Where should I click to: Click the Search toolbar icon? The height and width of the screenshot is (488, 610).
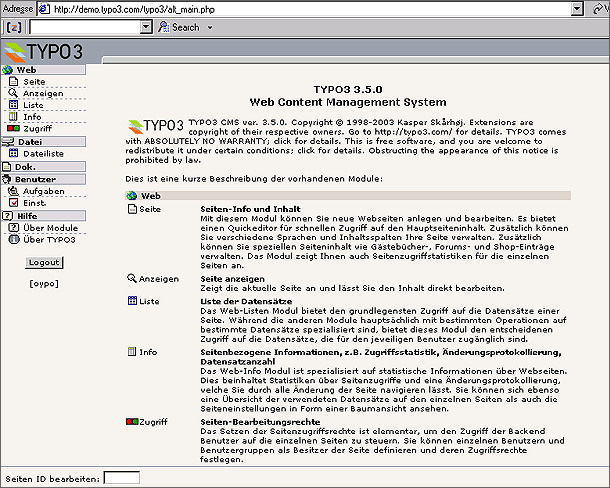click(x=164, y=27)
